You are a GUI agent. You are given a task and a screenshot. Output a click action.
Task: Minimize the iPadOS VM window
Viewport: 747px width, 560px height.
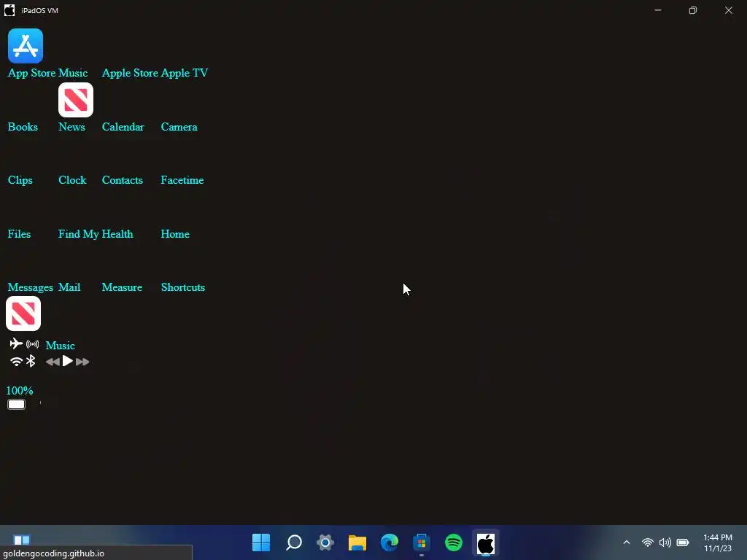[x=658, y=10]
